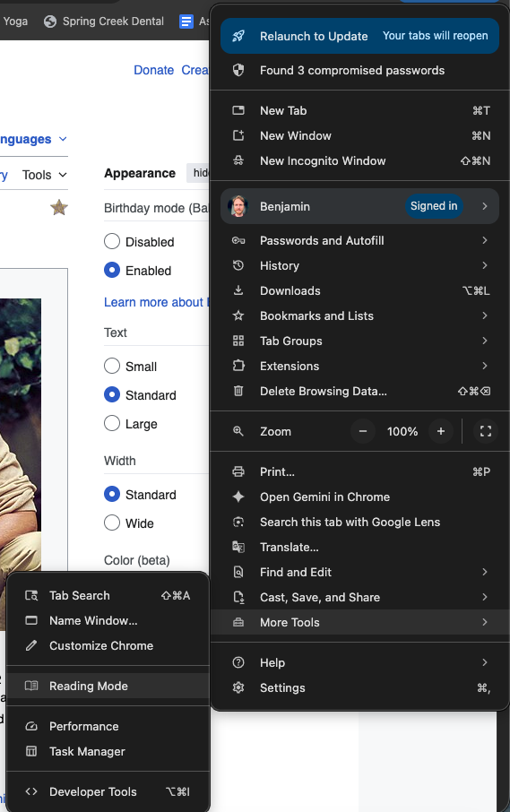The height and width of the screenshot is (812, 510).
Task: Click the Performance gauge icon
Action: 31,726
